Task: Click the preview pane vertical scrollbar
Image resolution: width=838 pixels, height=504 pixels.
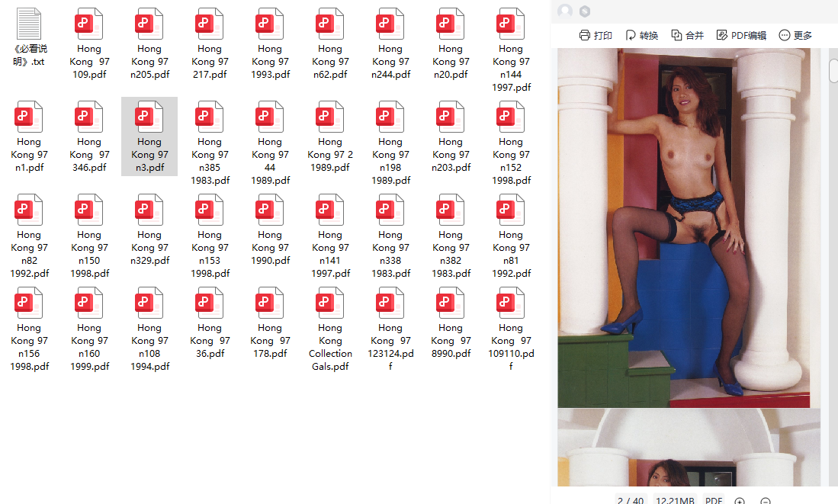Action: click(x=833, y=71)
